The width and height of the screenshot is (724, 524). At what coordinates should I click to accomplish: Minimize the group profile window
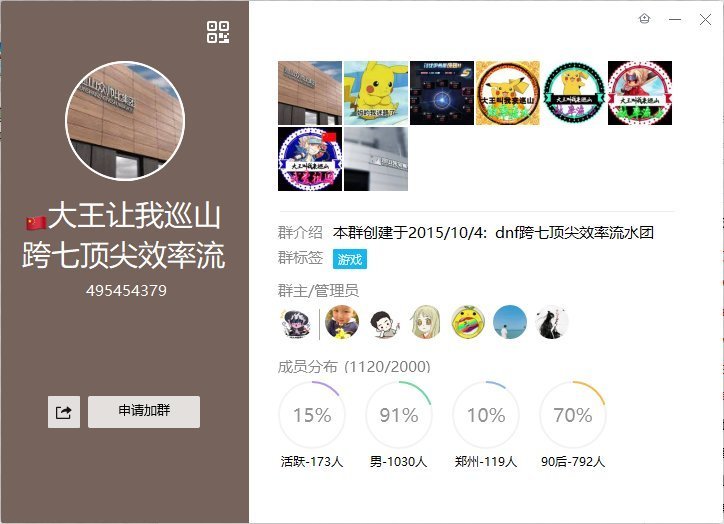click(675, 19)
